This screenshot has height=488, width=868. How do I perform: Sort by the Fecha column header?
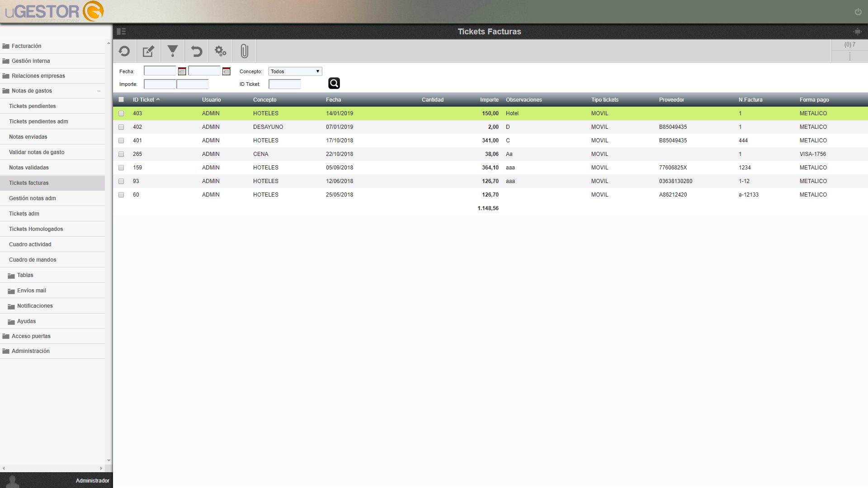[x=334, y=100]
